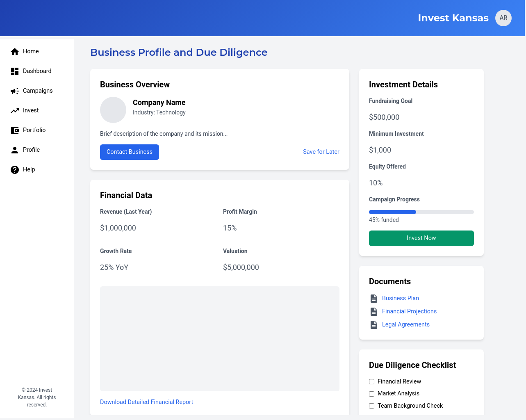Enable the Team Background Check checkbox
This screenshot has width=526, height=420.
tap(372, 406)
